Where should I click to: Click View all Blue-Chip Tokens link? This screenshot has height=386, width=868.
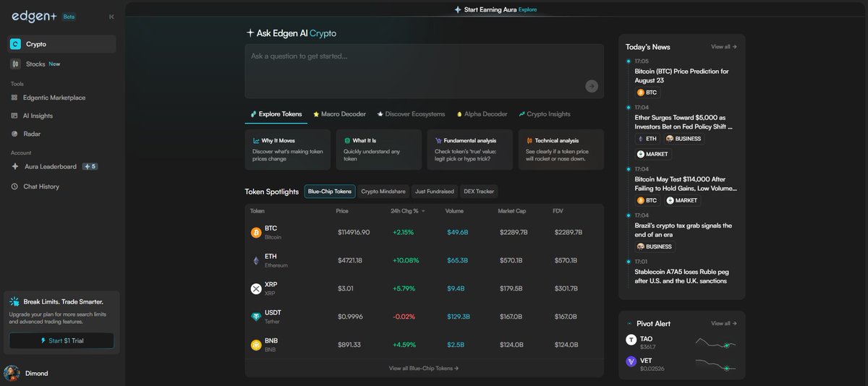click(x=424, y=368)
